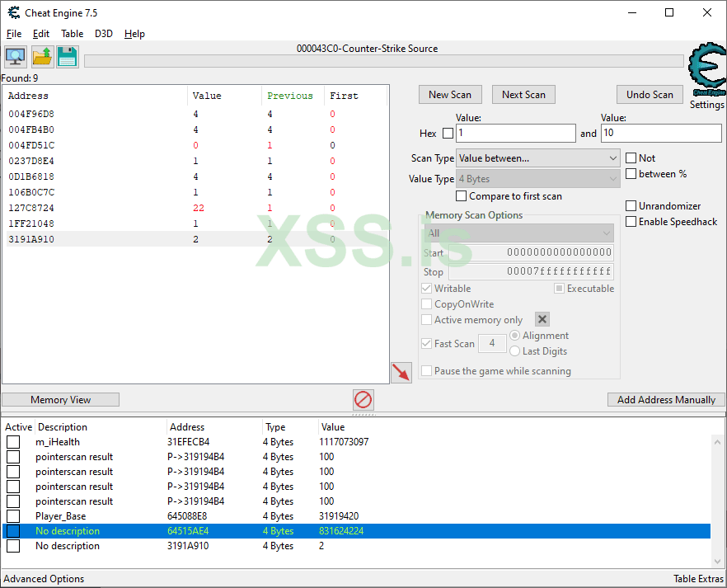Select scan result address 127C8724

(x=31, y=208)
